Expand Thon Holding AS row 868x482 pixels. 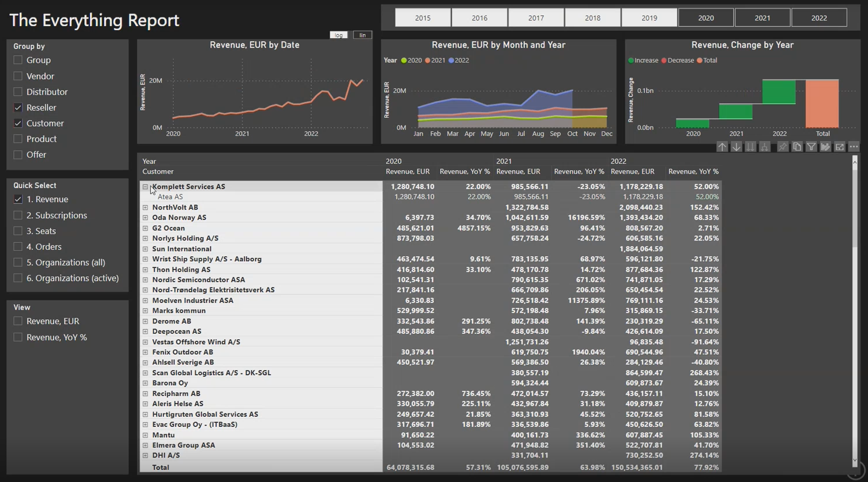[145, 269]
